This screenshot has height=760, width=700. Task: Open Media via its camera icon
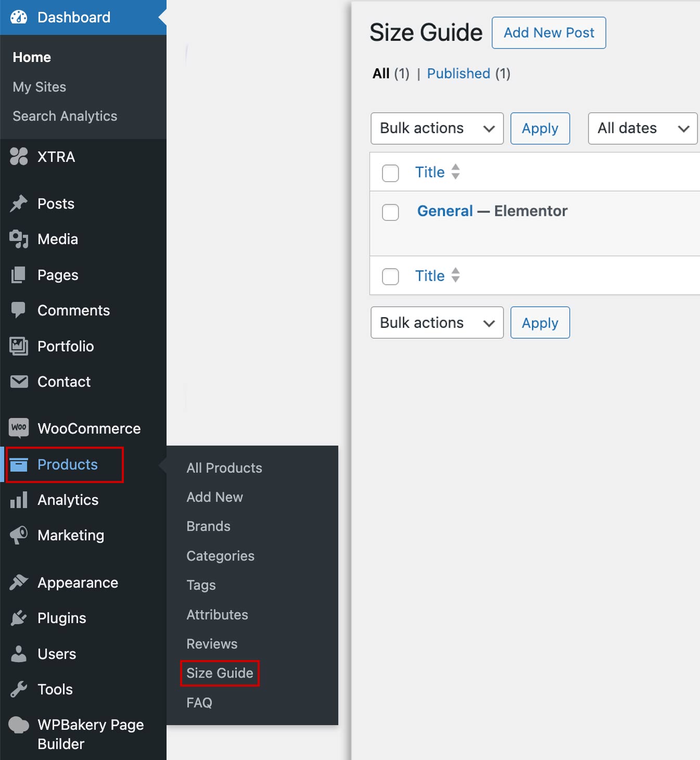[19, 239]
